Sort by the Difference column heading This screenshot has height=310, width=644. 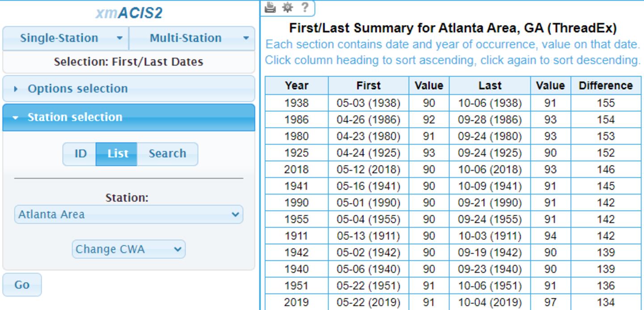[606, 85]
